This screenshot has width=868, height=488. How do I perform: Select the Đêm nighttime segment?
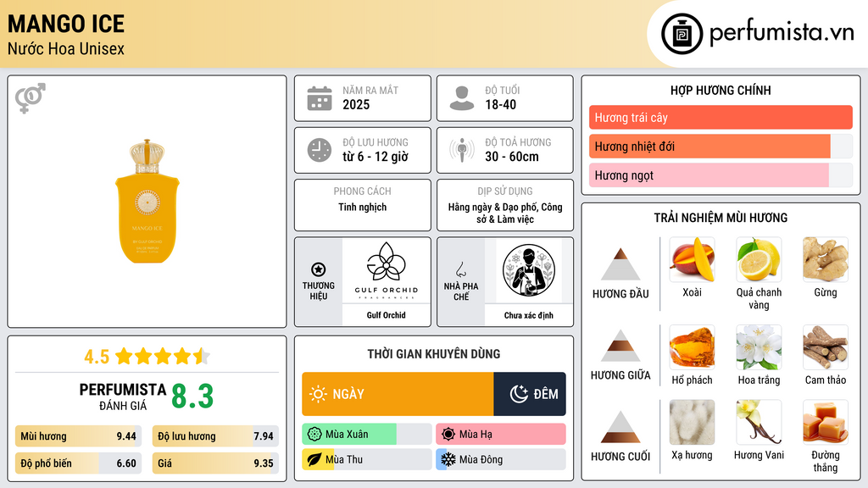530,394
